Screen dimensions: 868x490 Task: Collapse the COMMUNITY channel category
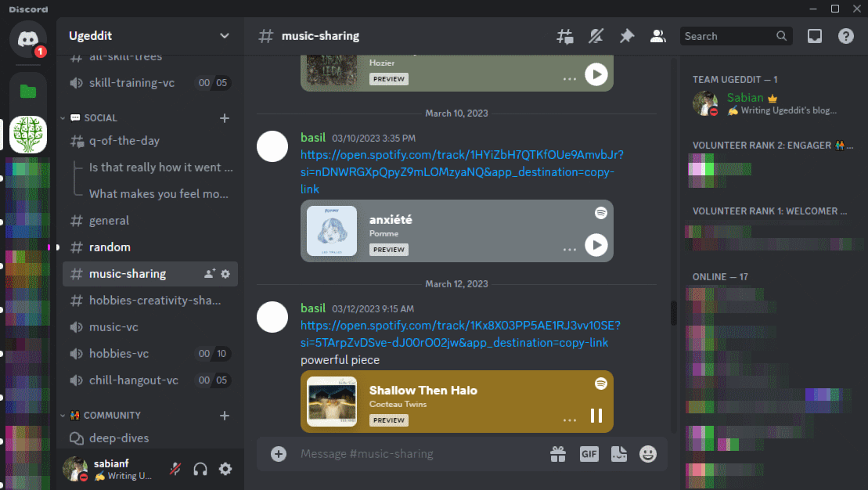[x=111, y=416]
